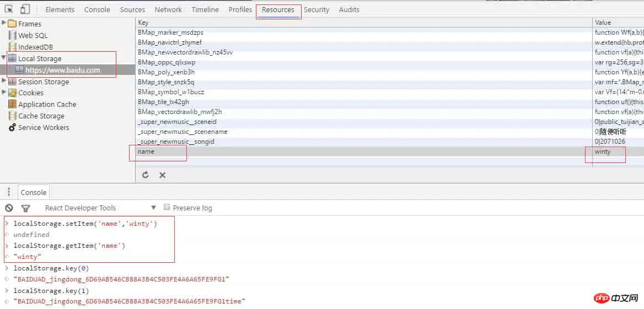Viewport: 644px width, 309px height.
Task: Click the clear console icon
Action: [9, 208]
